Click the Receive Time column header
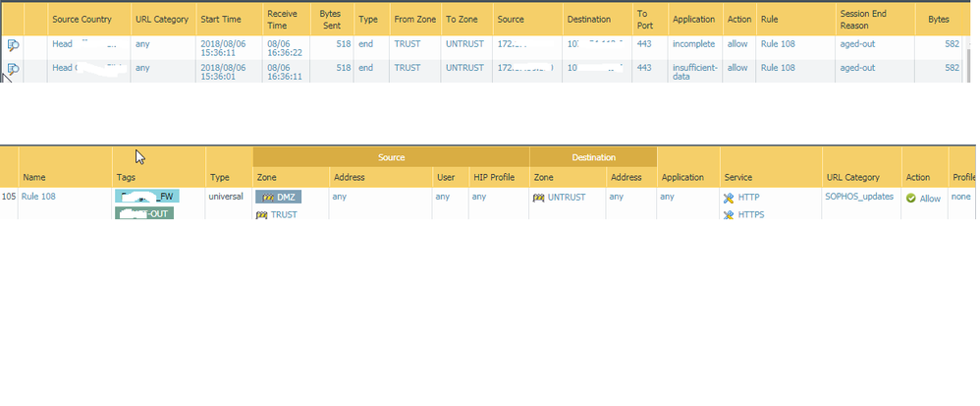This screenshot has width=980, height=406. pyautogui.click(x=283, y=20)
